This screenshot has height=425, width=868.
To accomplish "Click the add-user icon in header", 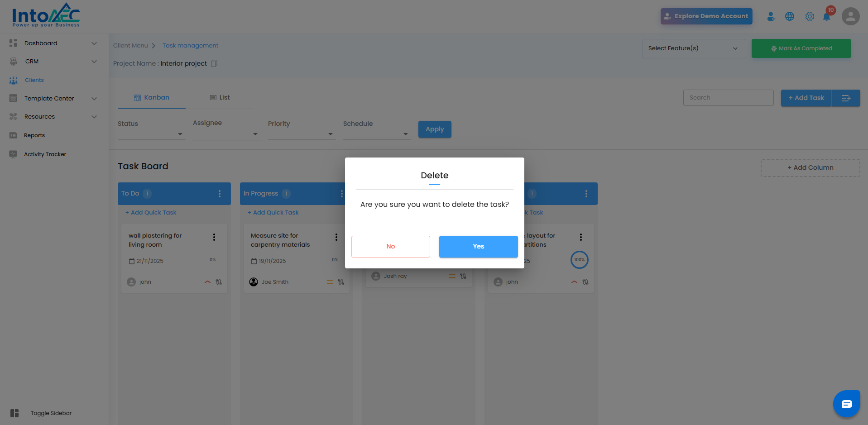I will pyautogui.click(x=771, y=17).
